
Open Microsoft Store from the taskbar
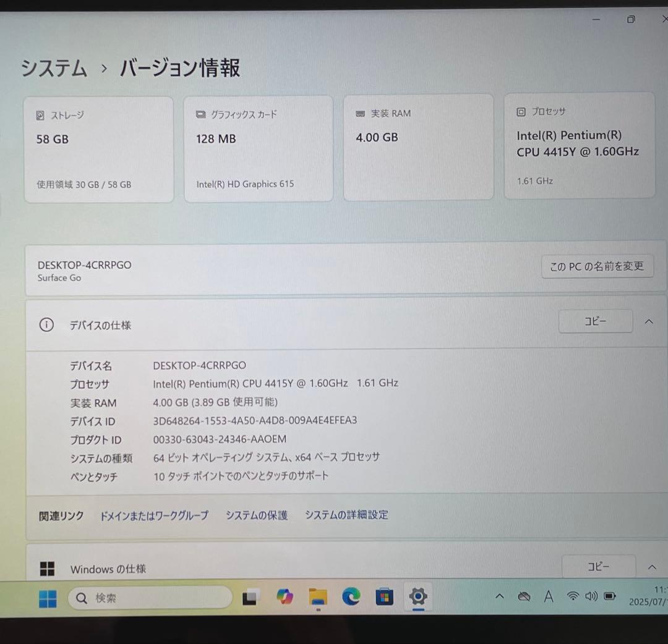click(384, 596)
